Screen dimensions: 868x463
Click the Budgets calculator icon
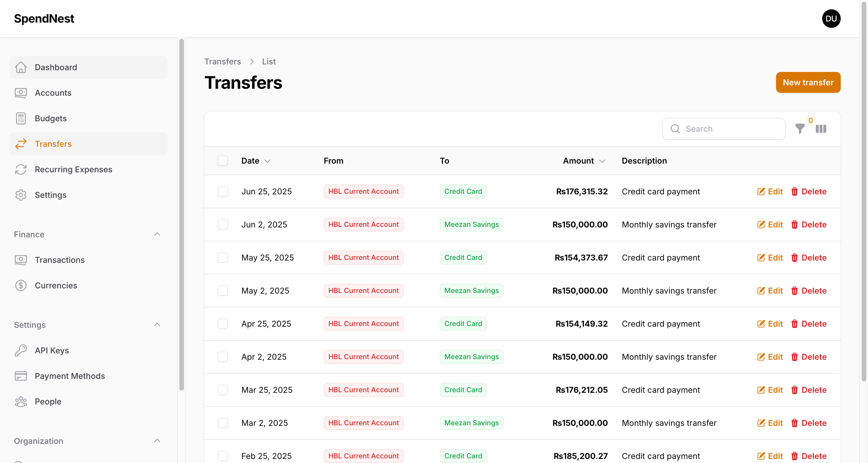pyautogui.click(x=21, y=118)
